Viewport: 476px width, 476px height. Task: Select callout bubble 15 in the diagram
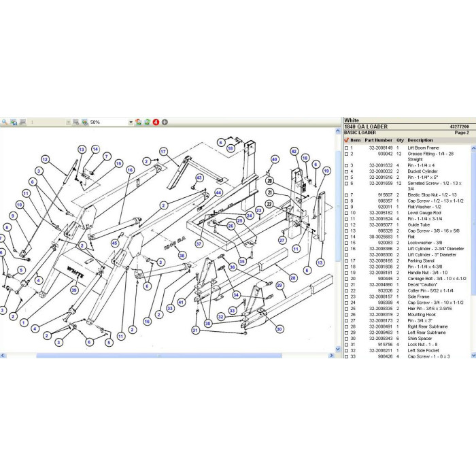[119, 164]
